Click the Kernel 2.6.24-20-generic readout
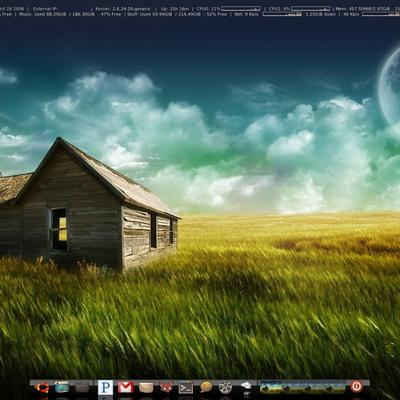This screenshot has width=400, height=400. (123, 9)
